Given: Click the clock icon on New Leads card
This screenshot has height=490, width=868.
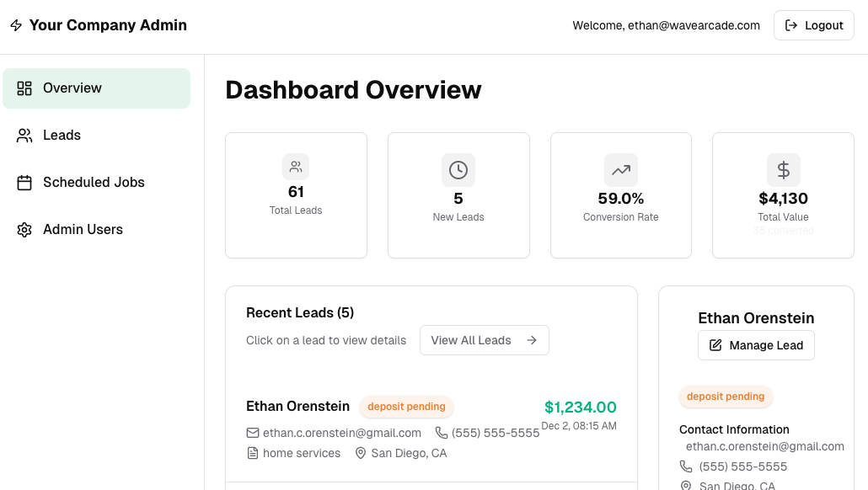Looking at the screenshot, I should click(x=458, y=169).
